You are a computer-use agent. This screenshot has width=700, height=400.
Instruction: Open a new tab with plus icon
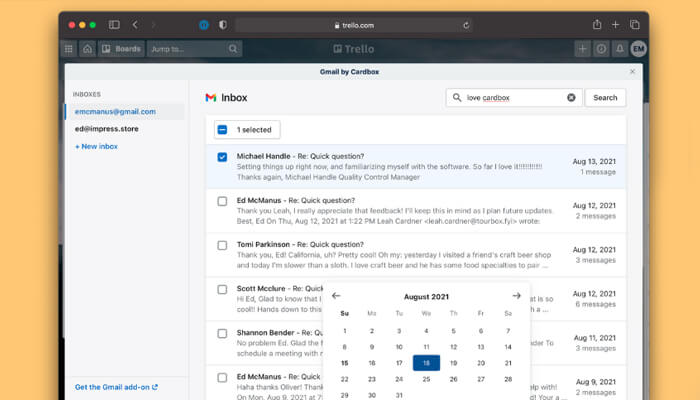616,25
